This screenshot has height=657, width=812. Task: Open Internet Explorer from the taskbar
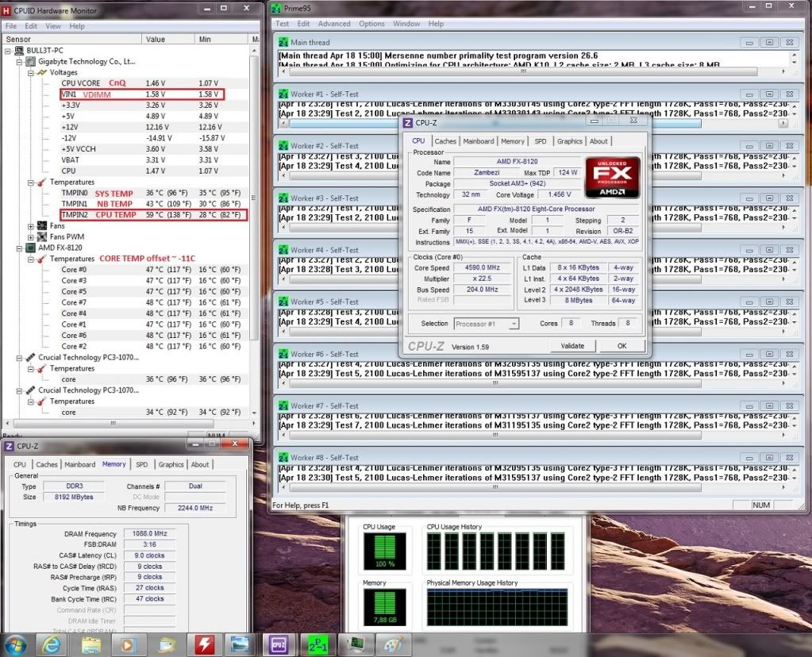(52, 644)
